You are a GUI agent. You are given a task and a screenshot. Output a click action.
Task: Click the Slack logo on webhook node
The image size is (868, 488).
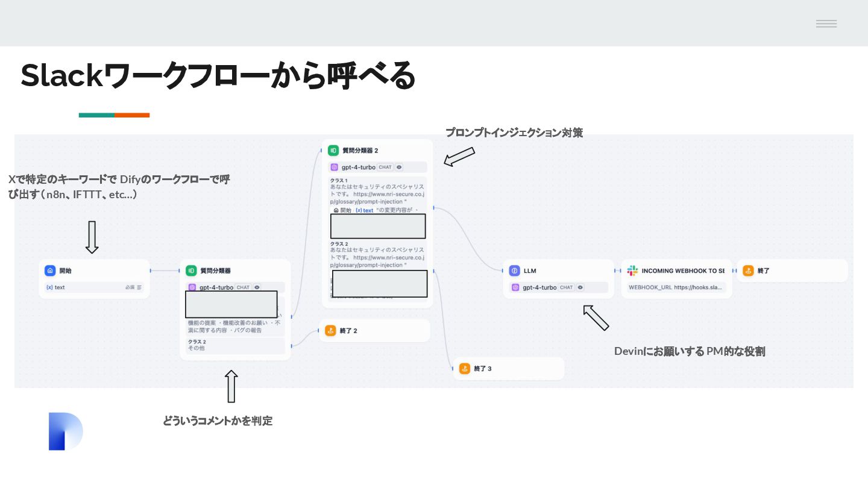(632, 271)
